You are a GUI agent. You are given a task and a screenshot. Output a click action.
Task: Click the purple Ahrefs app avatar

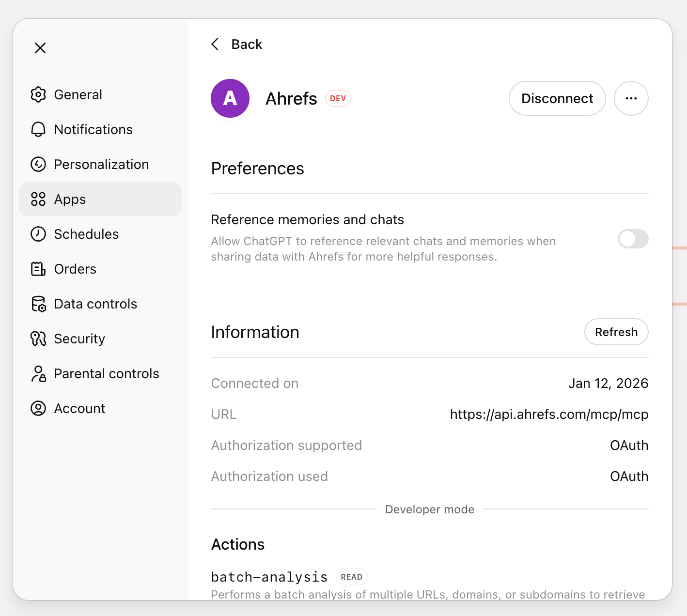pyautogui.click(x=230, y=98)
